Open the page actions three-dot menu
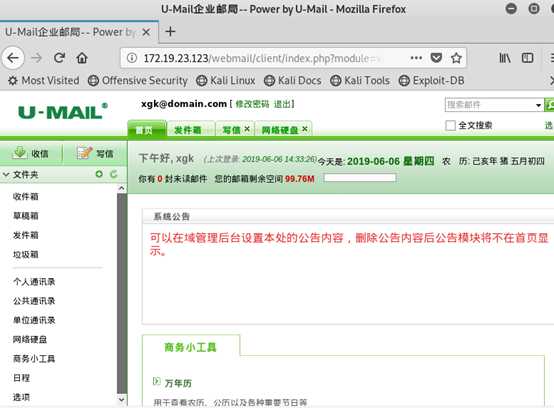Screen dimensions: 554x408 416,58
